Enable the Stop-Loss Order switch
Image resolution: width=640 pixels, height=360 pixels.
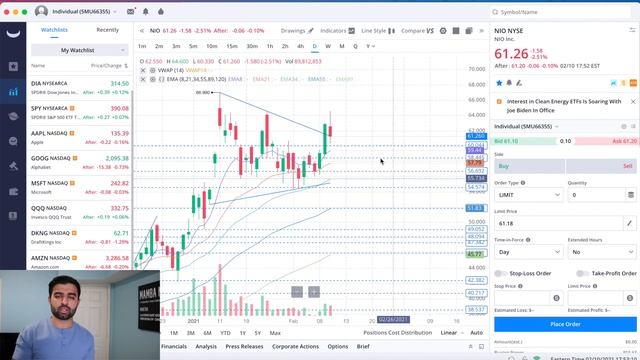click(500, 273)
